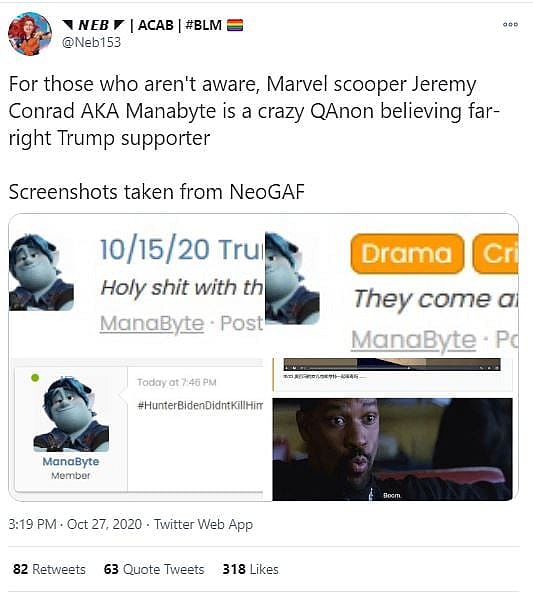Open the top-left 10/15/20 screenshot image
Viewport: 533px width, 594px height.
136,286
